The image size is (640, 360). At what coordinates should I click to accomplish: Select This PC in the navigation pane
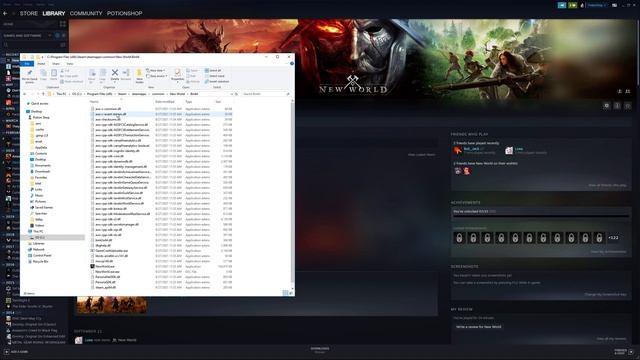tap(38, 231)
